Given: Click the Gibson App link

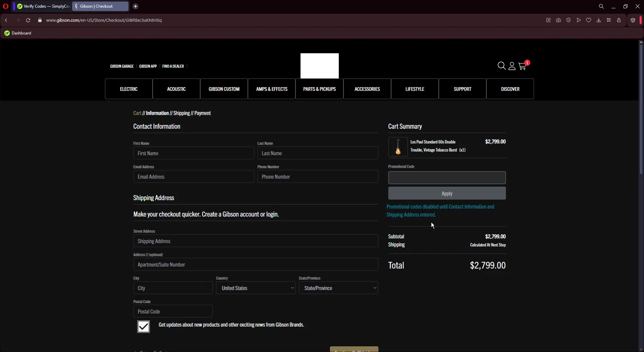Looking at the screenshot, I should click(148, 66).
